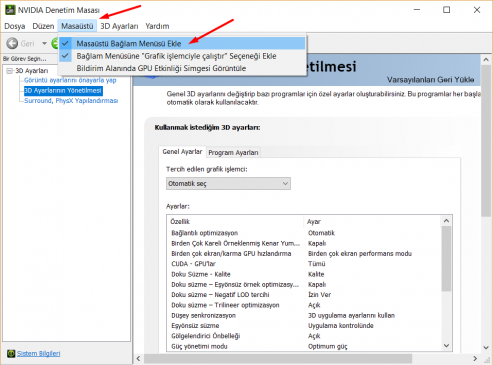The image size is (493, 365).
Task: Minimize the NVIDIA Denetim Masası window
Action: [x=417, y=10]
